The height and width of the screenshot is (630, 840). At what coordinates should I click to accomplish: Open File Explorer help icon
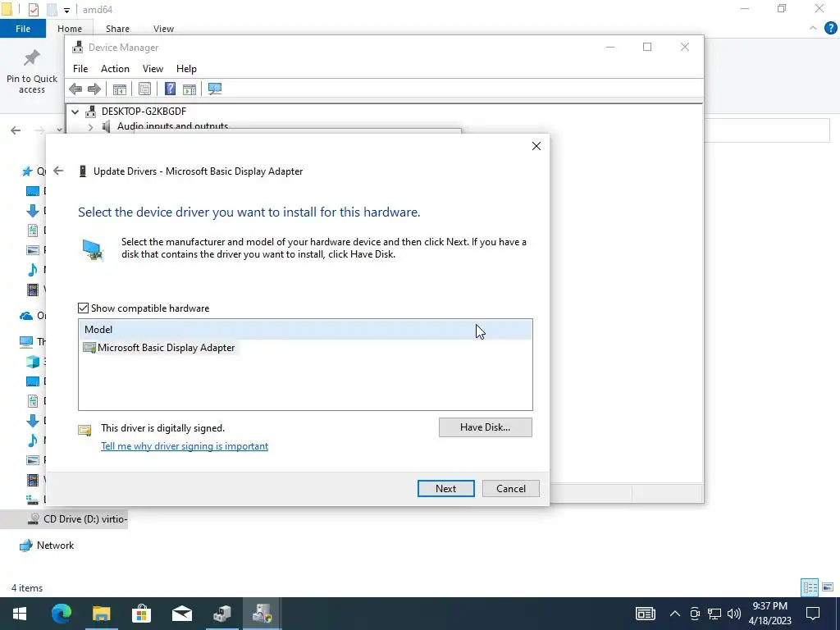click(830, 29)
